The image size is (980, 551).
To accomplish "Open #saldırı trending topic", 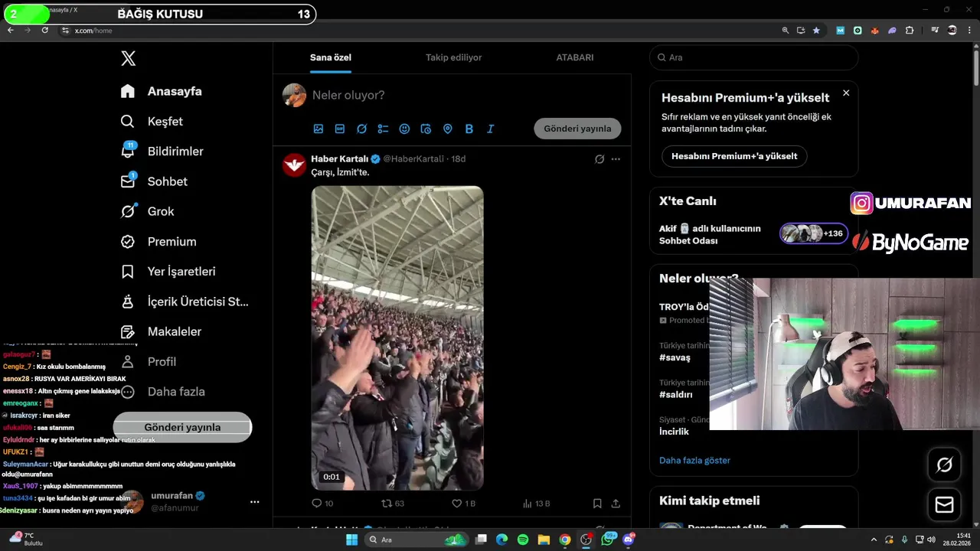I will pos(675,395).
